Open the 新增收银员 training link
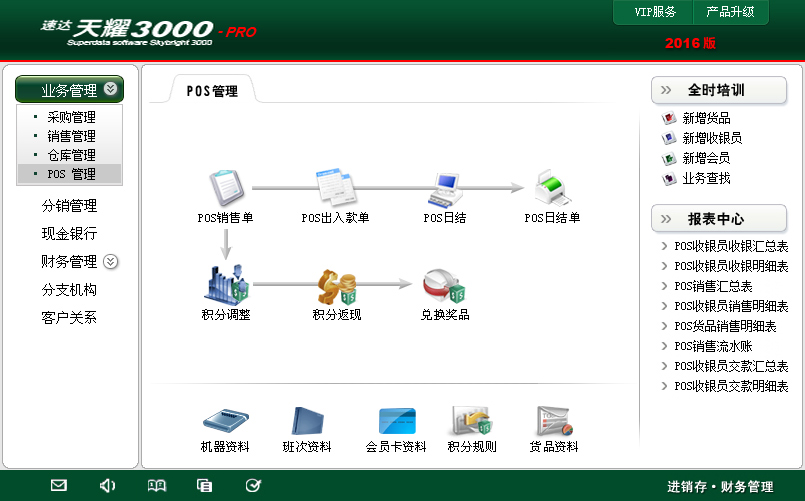This screenshot has height=501, width=805. pos(712,138)
